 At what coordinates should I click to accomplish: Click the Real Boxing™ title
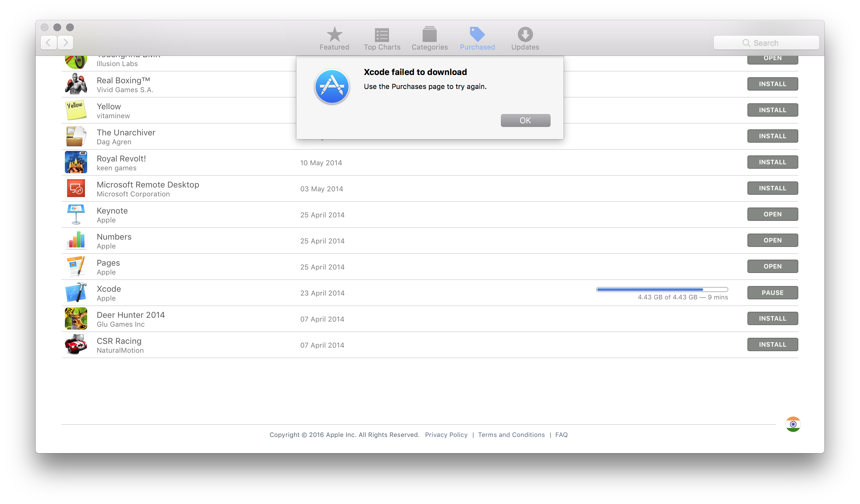pyautogui.click(x=123, y=80)
